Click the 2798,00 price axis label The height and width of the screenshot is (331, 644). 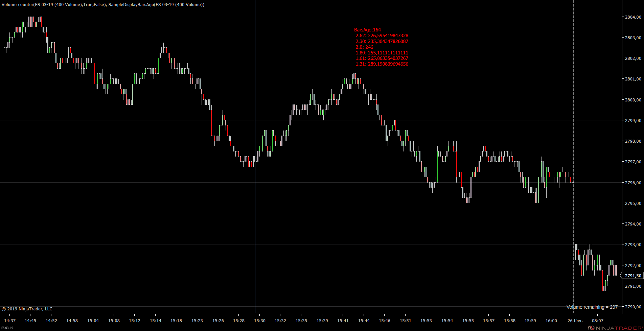pyautogui.click(x=633, y=141)
